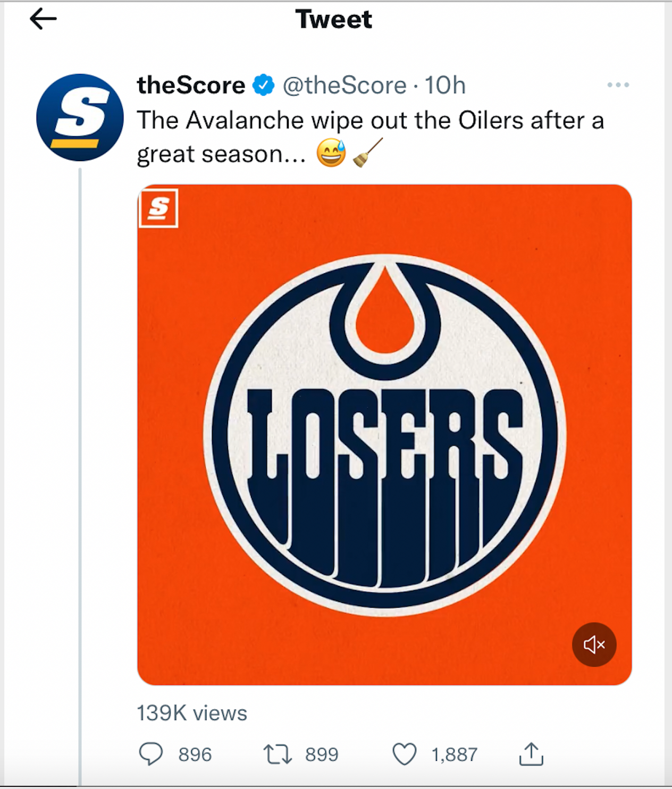Viewport: 672px width, 789px height.
Task: Open the three-dot more options menu
Action: 618,85
